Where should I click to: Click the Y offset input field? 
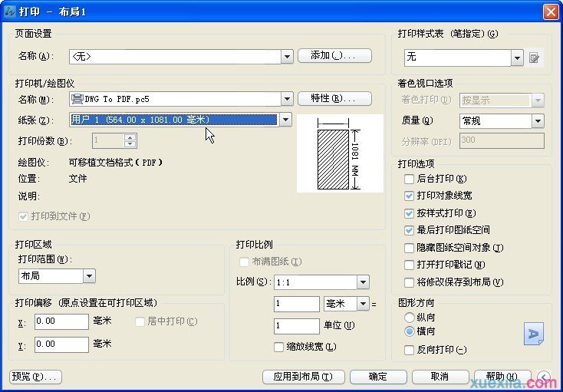point(62,344)
